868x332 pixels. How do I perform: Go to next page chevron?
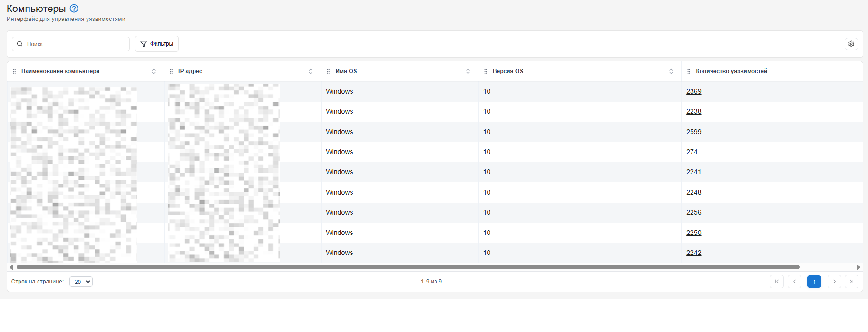point(834,282)
